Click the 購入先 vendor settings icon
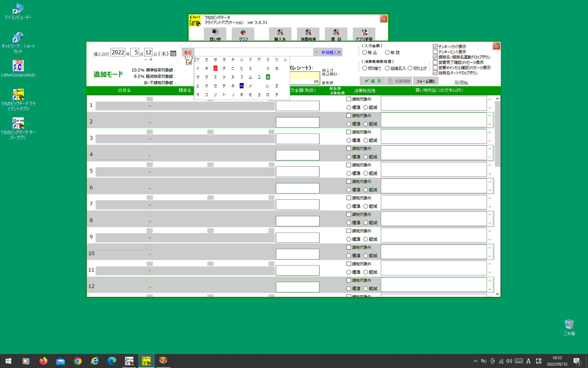 [280, 34]
